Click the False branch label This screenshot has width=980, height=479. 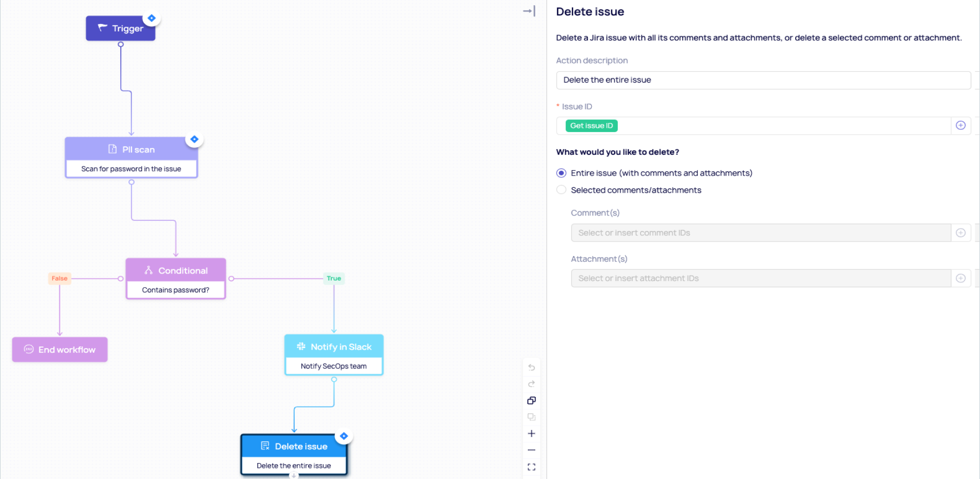coord(60,278)
